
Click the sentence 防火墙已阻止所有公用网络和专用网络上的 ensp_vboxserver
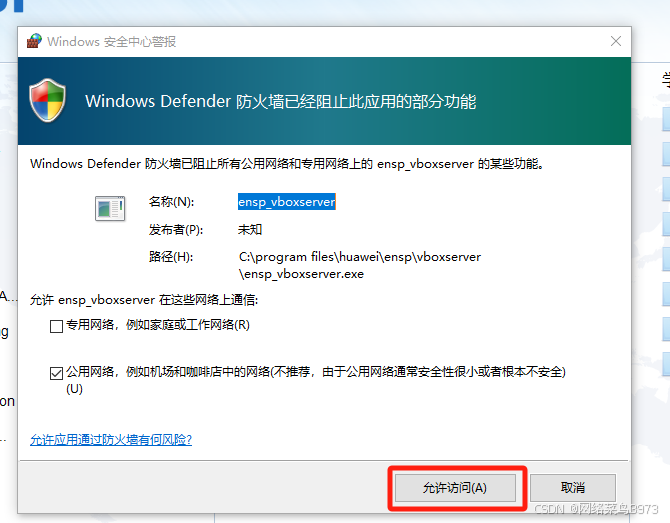[x=309, y=164]
